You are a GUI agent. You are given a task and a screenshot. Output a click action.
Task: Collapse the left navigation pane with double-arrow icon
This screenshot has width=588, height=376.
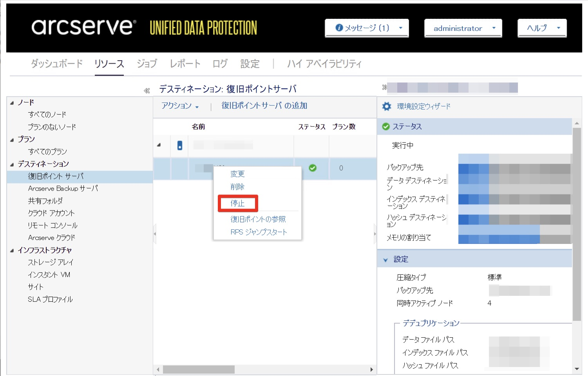click(x=147, y=91)
